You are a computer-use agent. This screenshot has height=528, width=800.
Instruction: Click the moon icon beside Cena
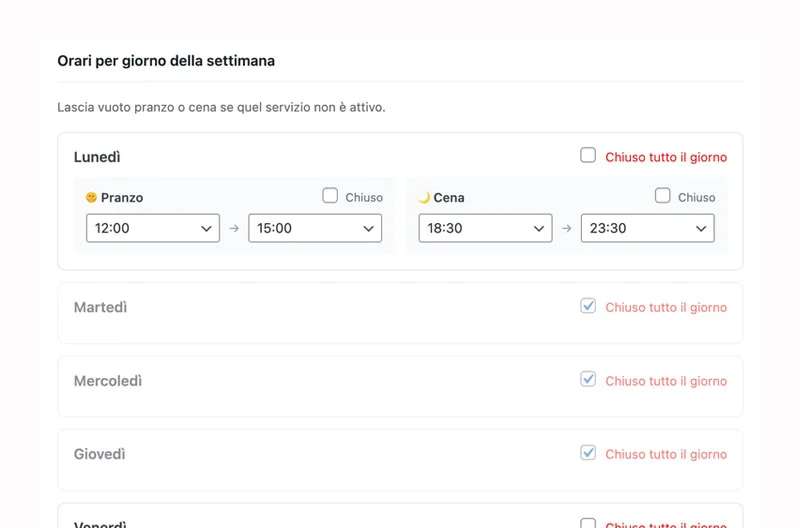point(424,197)
